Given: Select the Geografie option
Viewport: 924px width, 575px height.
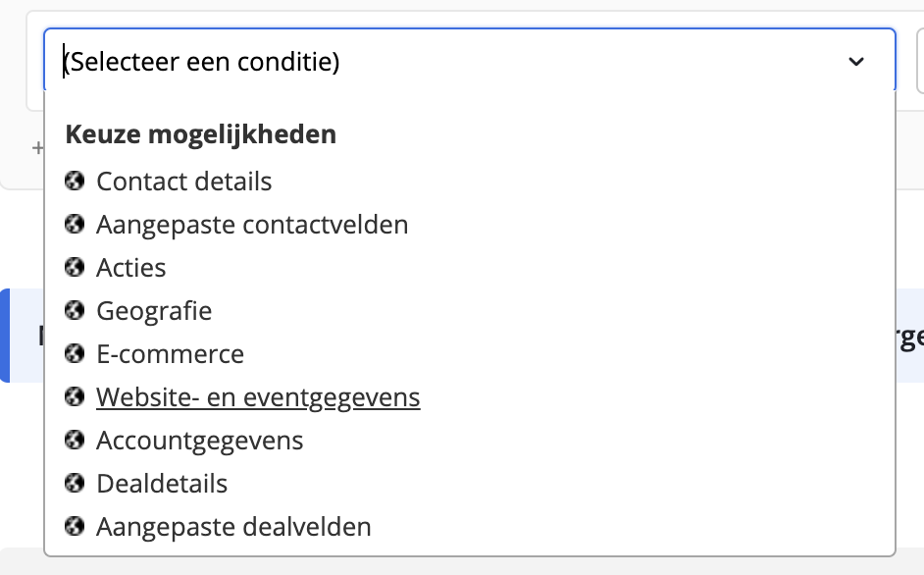Looking at the screenshot, I should pyautogui.click(x=154, y=311).
